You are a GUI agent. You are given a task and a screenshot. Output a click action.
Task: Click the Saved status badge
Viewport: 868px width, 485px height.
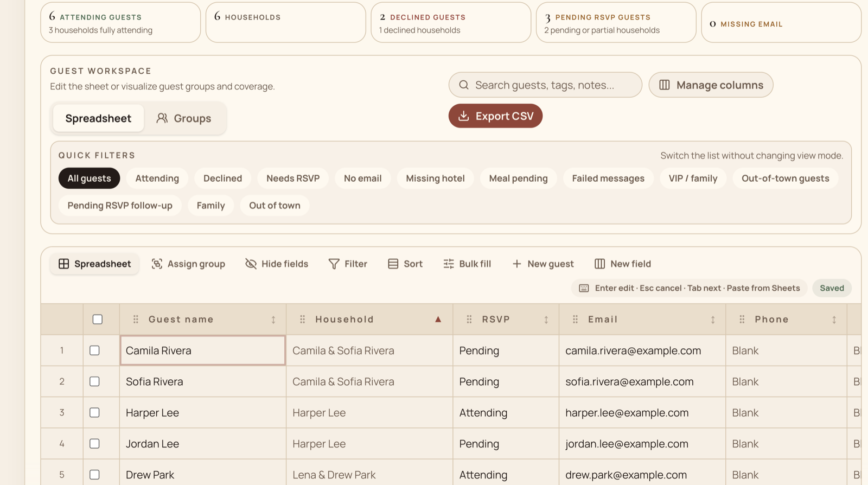tap(832, 288)
